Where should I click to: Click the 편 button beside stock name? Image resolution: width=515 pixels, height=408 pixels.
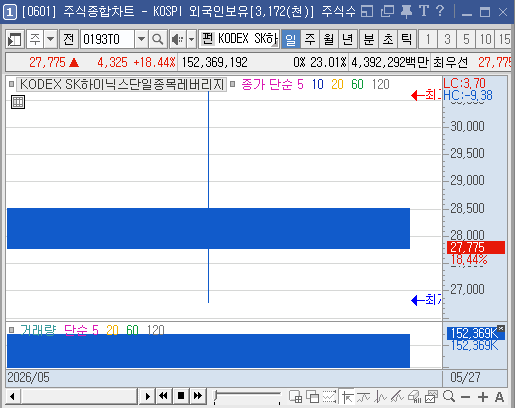(x=207, y=39)
